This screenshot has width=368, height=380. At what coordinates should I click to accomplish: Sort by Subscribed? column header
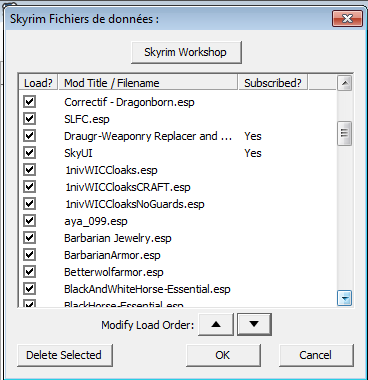(x=273, y=83)
